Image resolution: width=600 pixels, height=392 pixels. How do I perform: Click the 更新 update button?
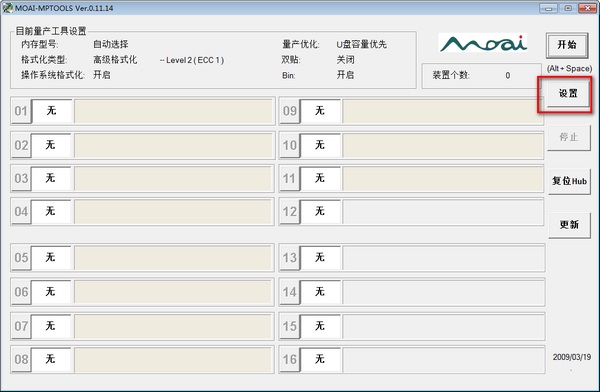[569, 225]
